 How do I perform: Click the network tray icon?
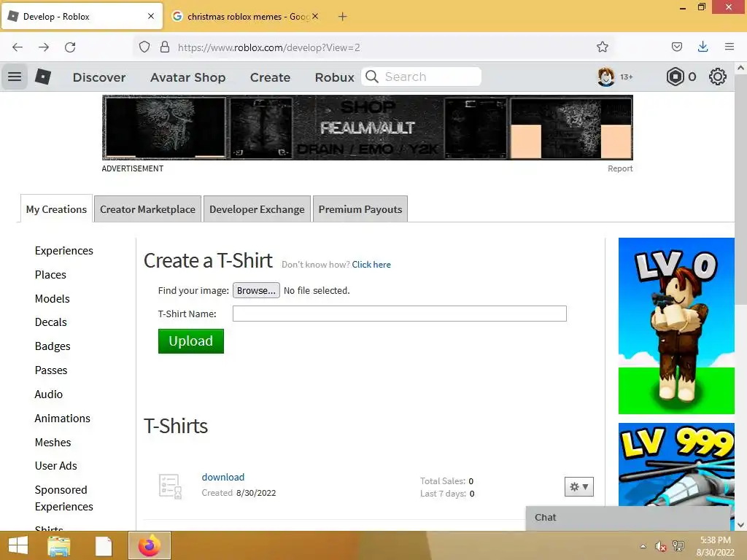(678, 546)
